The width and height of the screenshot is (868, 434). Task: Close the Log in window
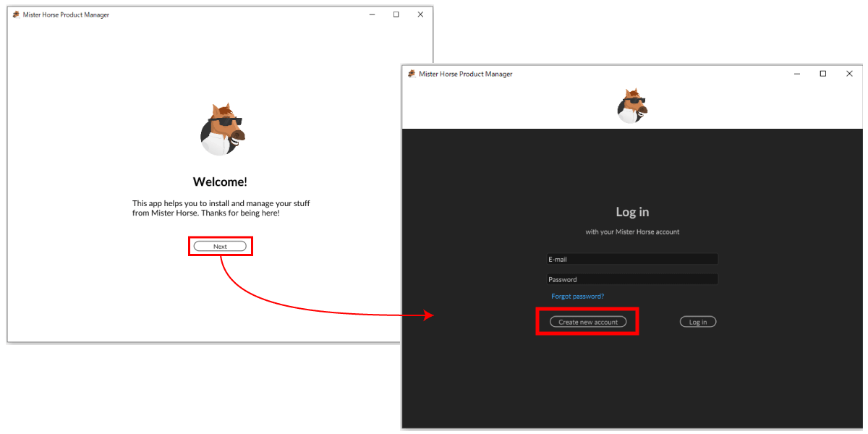[x=849, y=74]
